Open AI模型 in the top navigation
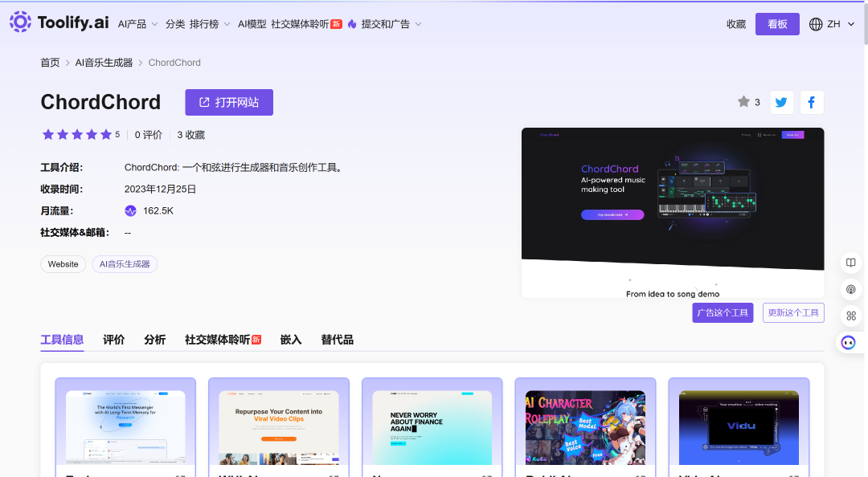Screen dimensions: 868x477 (x=252, y=24)
